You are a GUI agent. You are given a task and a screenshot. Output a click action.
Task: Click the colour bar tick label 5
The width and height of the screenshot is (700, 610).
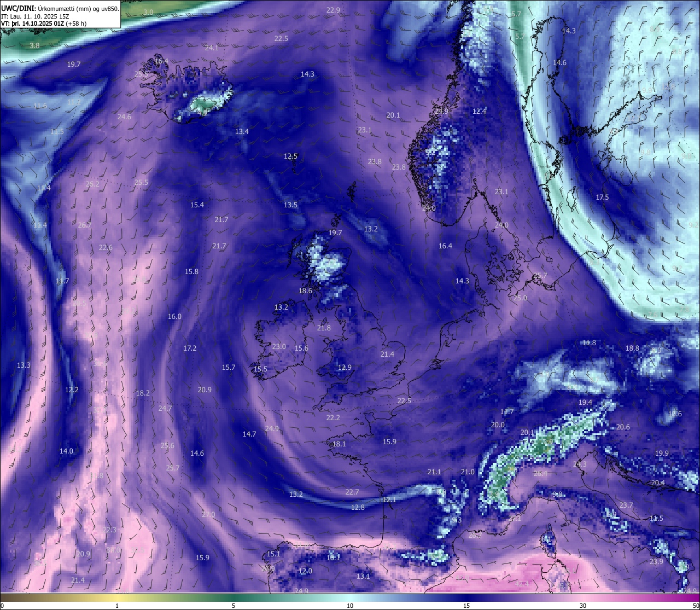234,606
